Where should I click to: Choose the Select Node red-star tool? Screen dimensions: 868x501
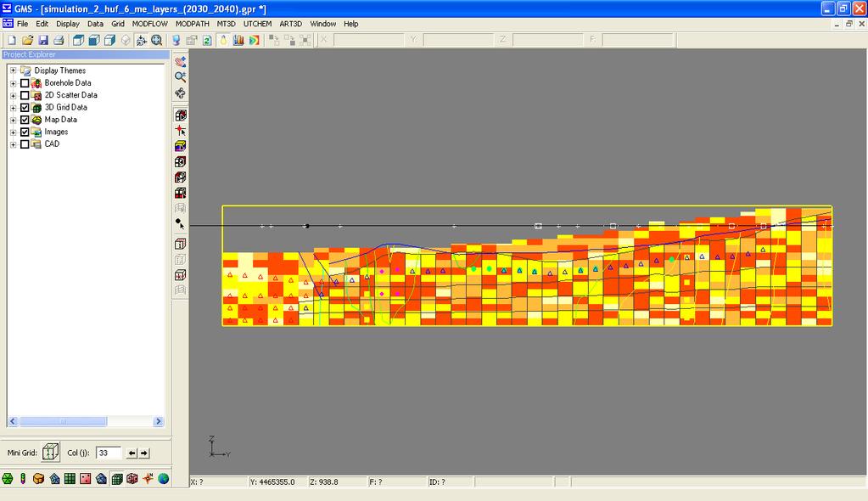pos(181,131)
